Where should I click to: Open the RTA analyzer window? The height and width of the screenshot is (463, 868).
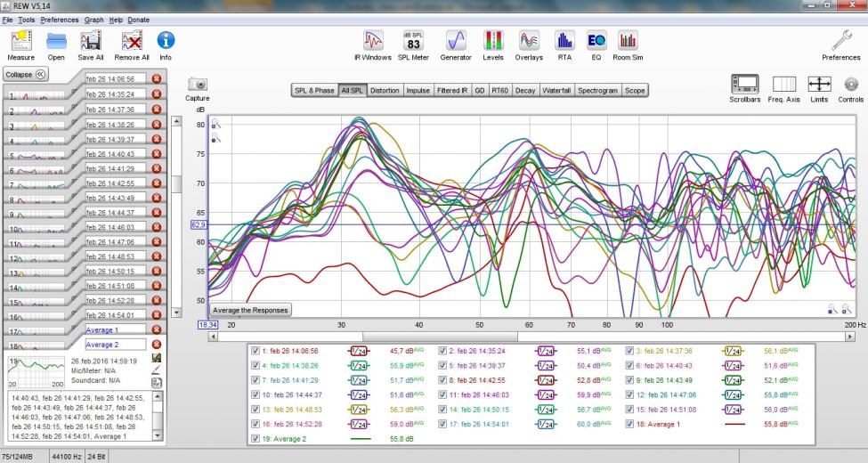pos(564,41)
